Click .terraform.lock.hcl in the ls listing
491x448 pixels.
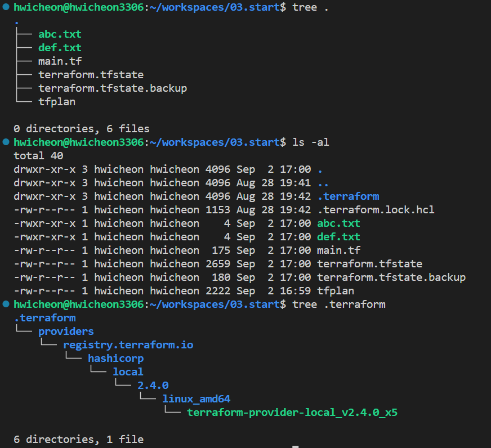(376, 210)
